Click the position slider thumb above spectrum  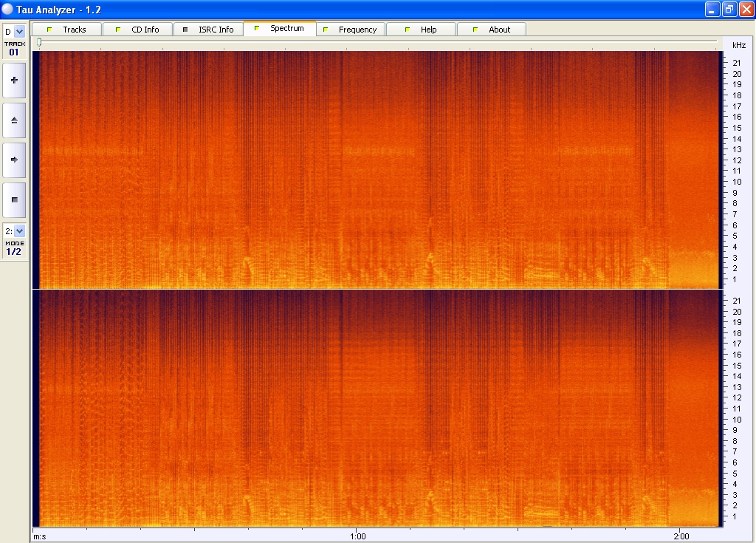(39, 43)
